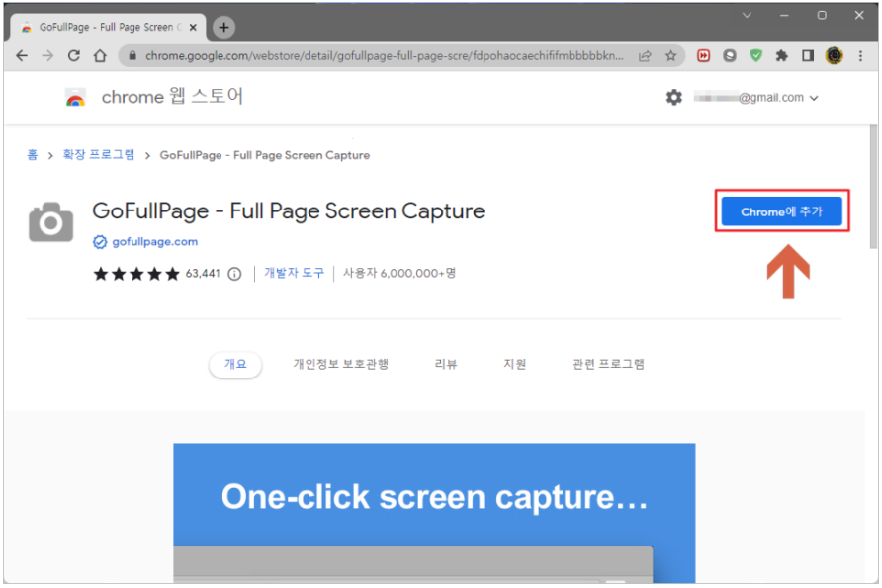Click the 확장 프로그램 breadcrumb link
Viewport: 882px width, 588px height.
click(99, 154)
